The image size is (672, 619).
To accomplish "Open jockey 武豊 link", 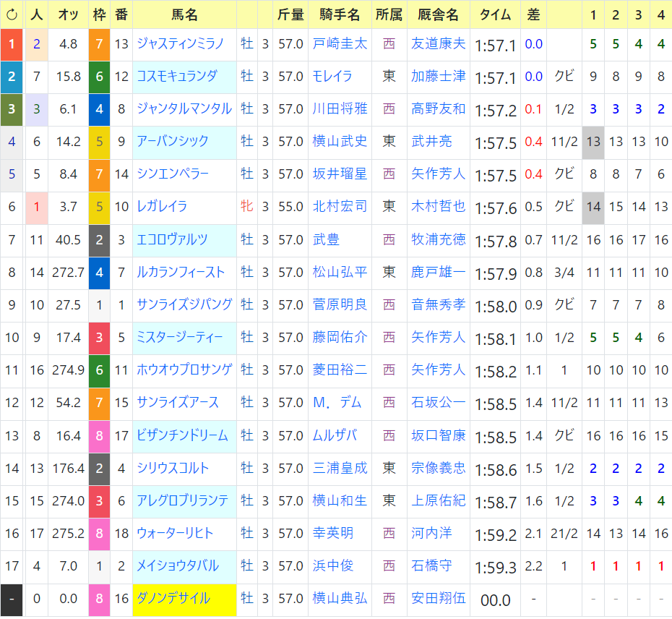I will pyautogui.click(x=326, y=240).
